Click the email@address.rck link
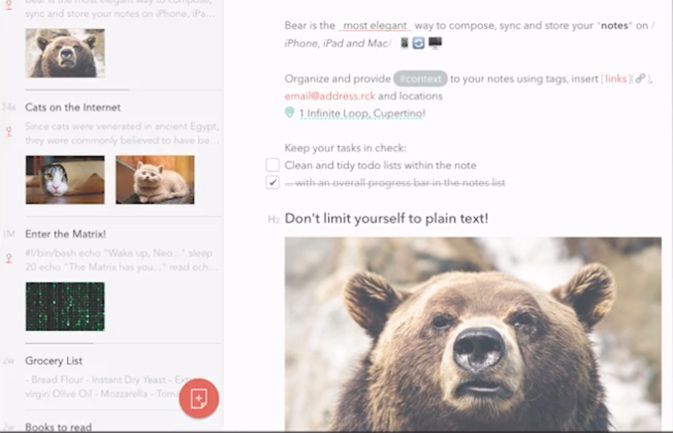 (330, 96)
